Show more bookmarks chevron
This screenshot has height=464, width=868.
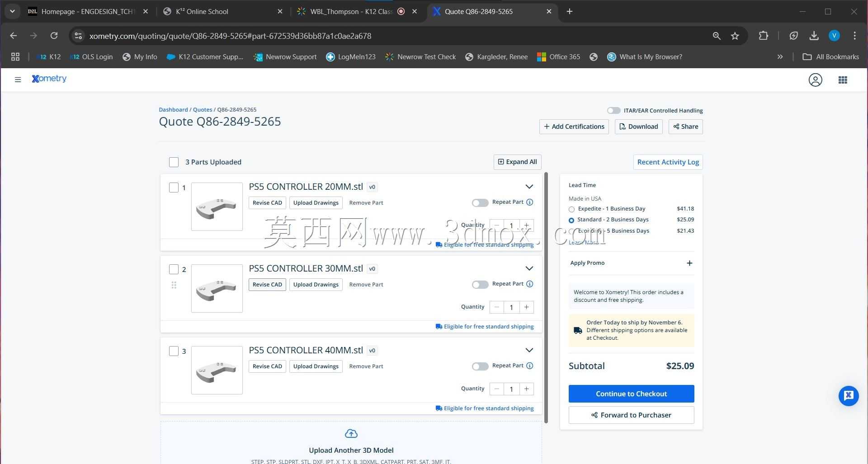click(x=780, y=57)
